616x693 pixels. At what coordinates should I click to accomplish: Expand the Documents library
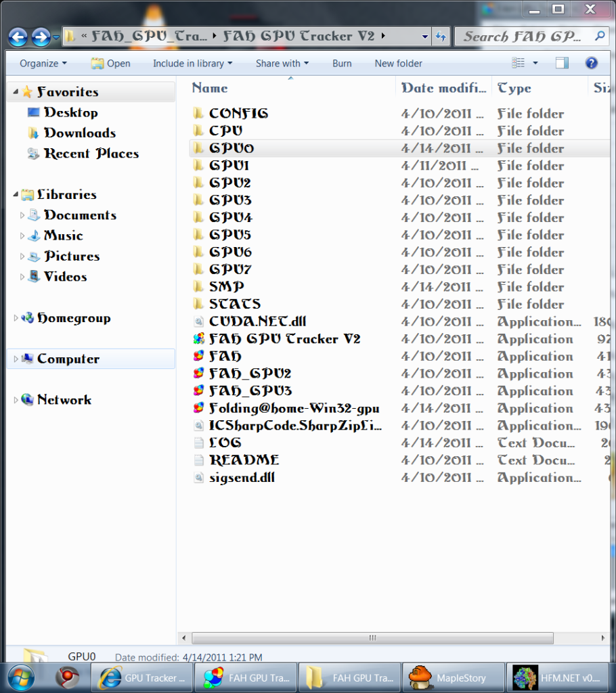click(x=22, y=215)
